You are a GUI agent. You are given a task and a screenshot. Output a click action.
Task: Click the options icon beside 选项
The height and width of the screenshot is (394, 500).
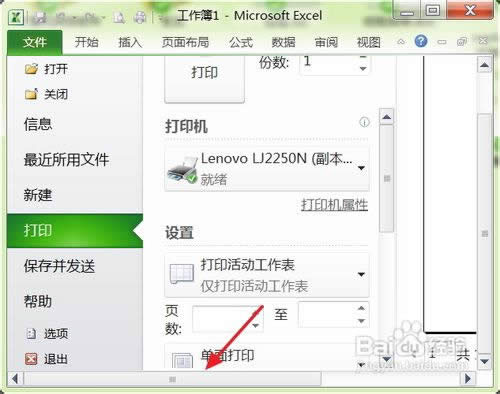click(x=31, y=333)
